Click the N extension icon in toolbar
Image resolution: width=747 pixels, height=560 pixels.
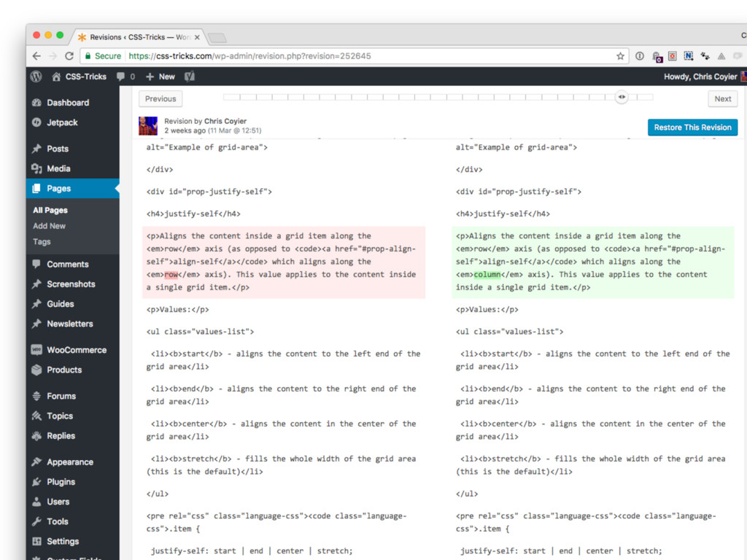pyautogui.click(x=689, y=56)
